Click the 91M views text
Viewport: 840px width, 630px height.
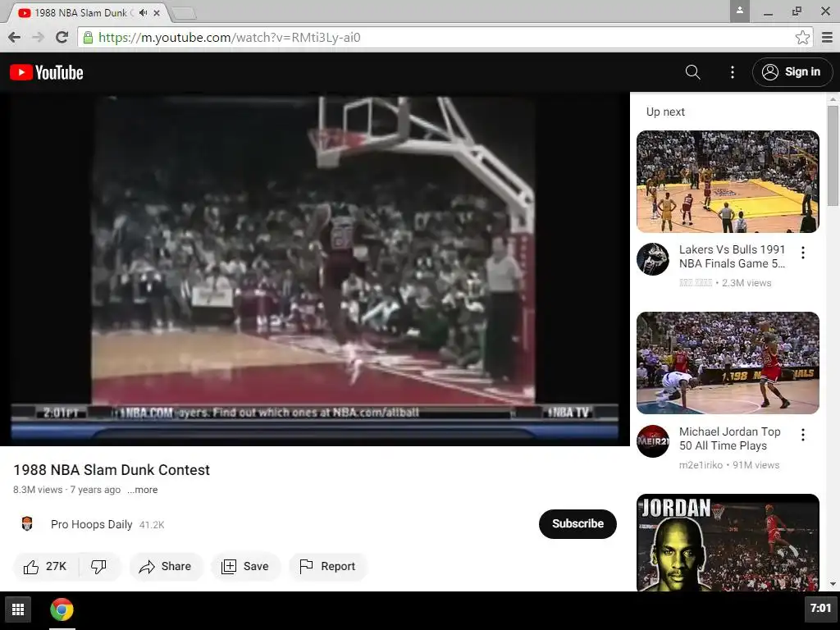[756, 465]
